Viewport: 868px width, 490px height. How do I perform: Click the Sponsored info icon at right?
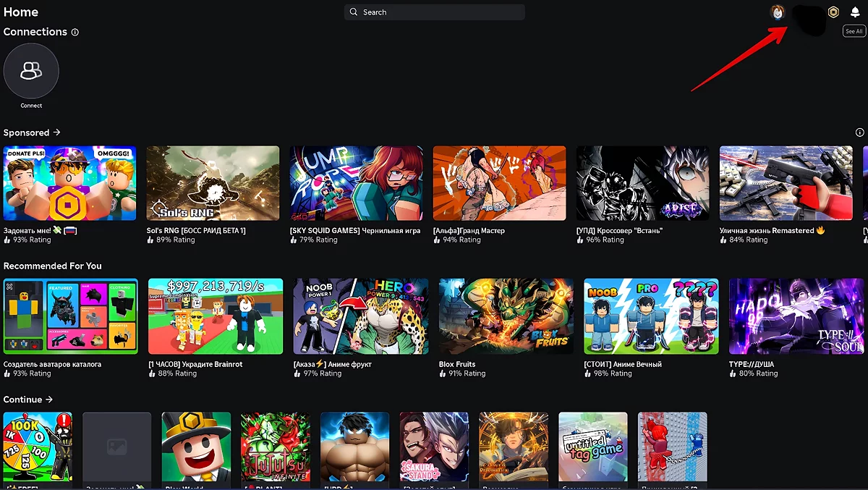pyautogui.click(x=860, y=132)
